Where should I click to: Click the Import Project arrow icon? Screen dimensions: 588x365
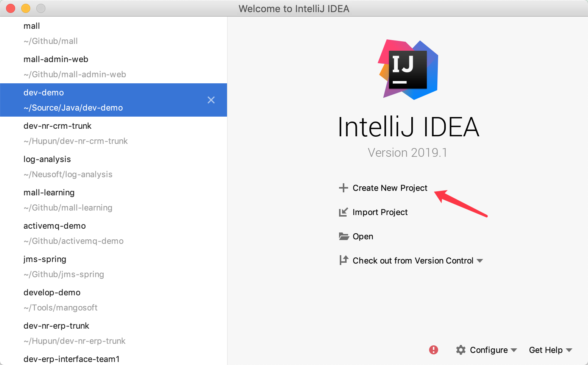343,212
